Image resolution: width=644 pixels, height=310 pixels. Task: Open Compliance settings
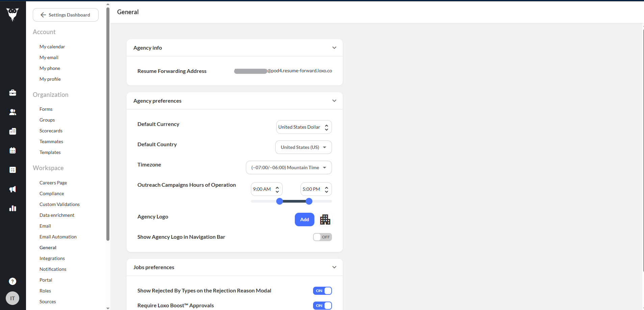52,193
